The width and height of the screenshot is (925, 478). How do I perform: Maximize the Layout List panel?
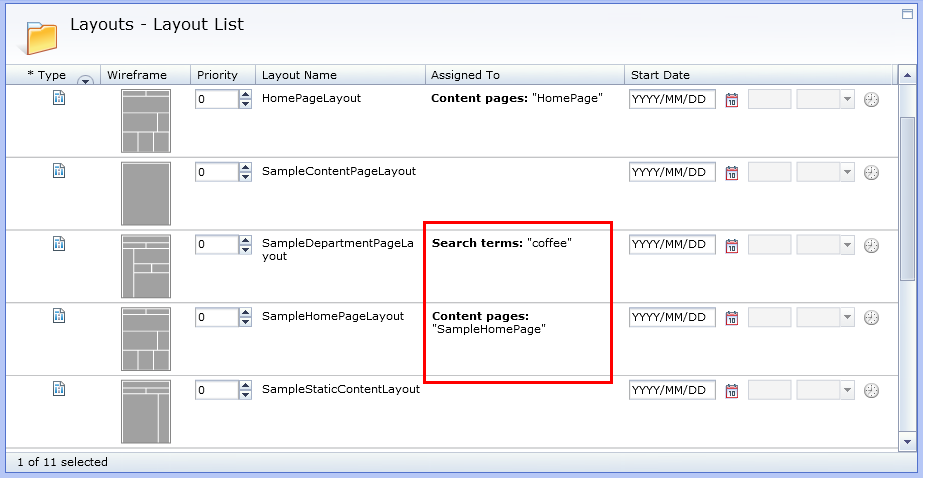pos(906,14)
